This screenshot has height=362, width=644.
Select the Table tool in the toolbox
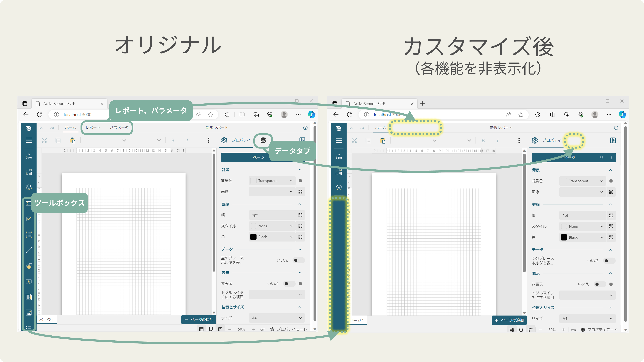(29, 235)
